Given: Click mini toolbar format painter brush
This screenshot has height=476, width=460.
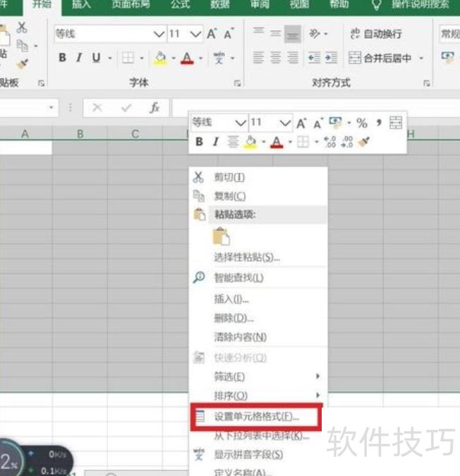Looking at the screenshot, I should pos(364,142).
